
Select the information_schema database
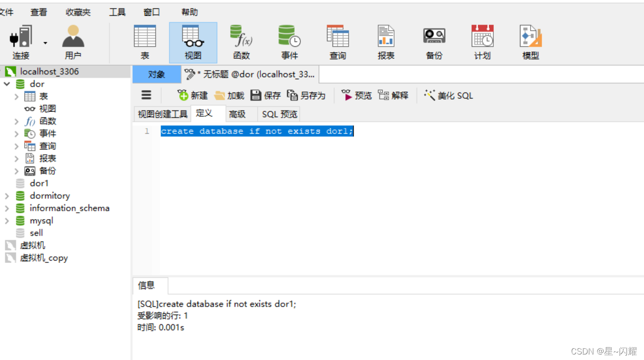point(69,208)
